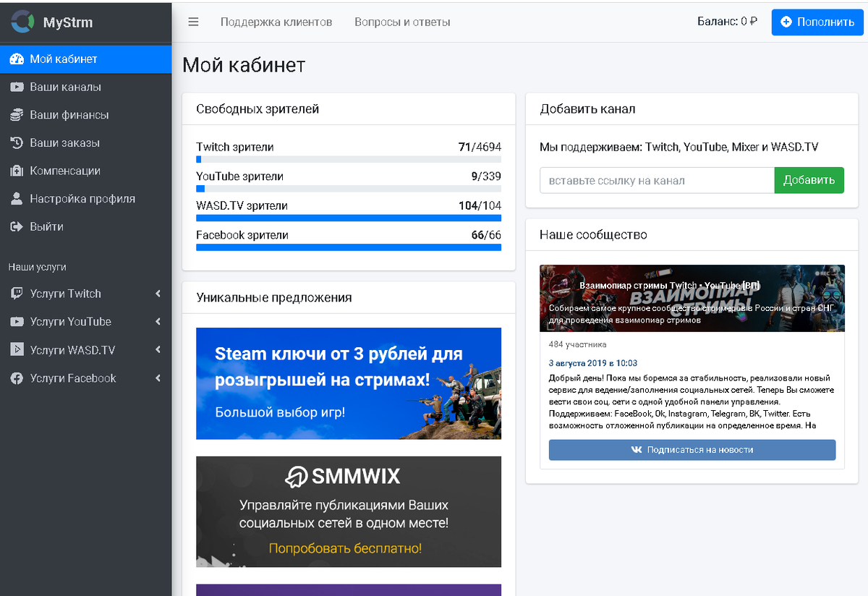Viewport: 868px width, 596px height.
Task: Open Ваши заказы section
Action: point(86,143)
